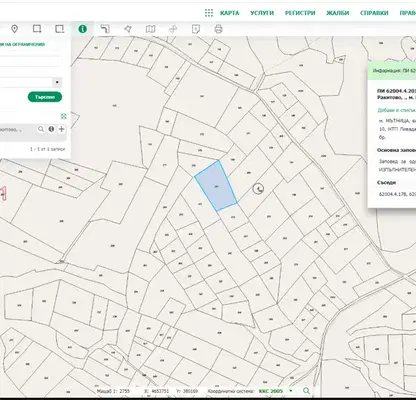
Task: Click the Мащаб scale value in status bar
Action: [124, 391]
